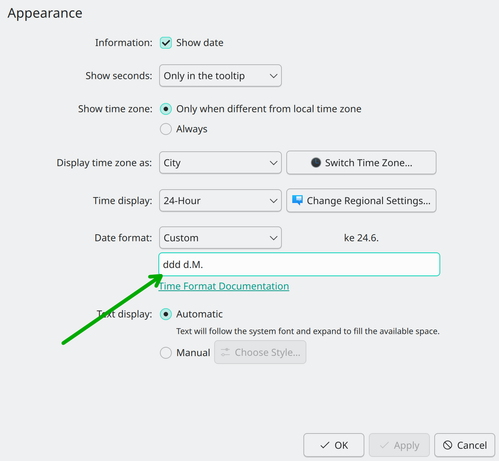Screen dimensions: 499x461
Task: Select Manual text display option
Action: click(166, 353)
